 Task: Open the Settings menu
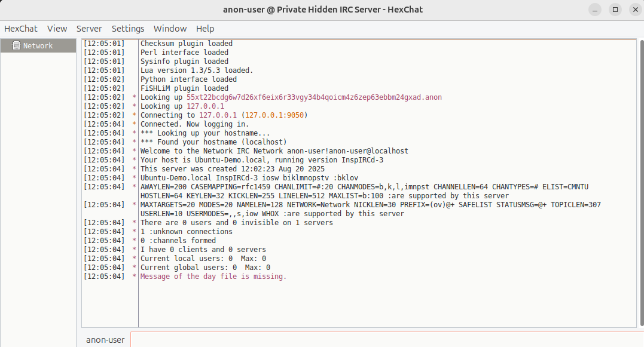[x=128, y=29]
